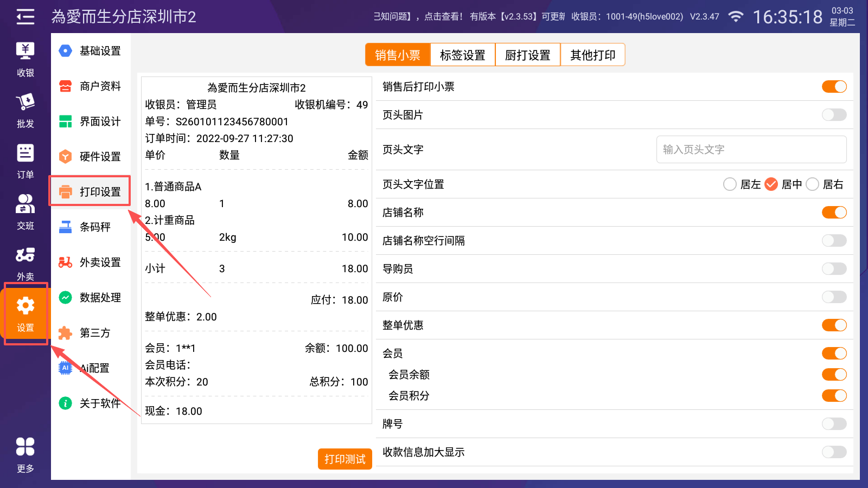Click the 输入页头文字 input field

point(751,150)
